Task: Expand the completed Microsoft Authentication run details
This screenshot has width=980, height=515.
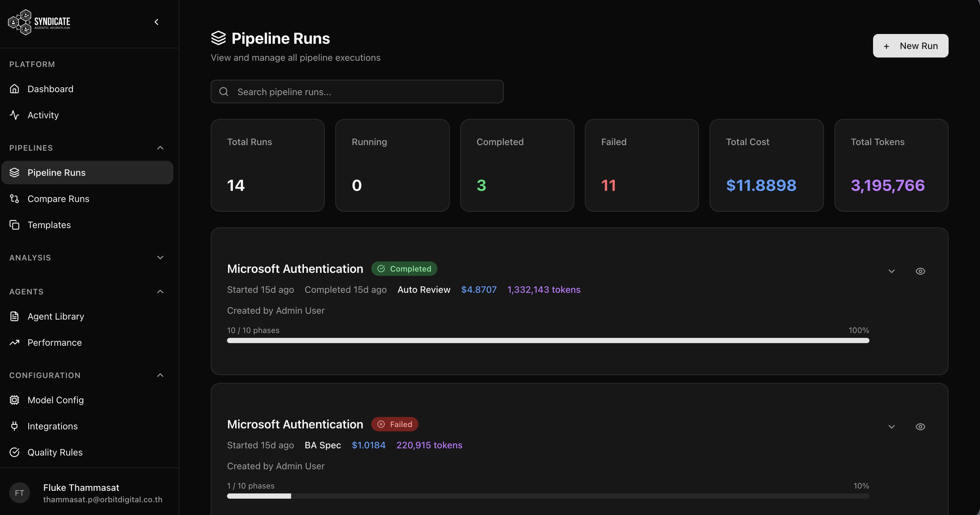Action: point(891,271)
